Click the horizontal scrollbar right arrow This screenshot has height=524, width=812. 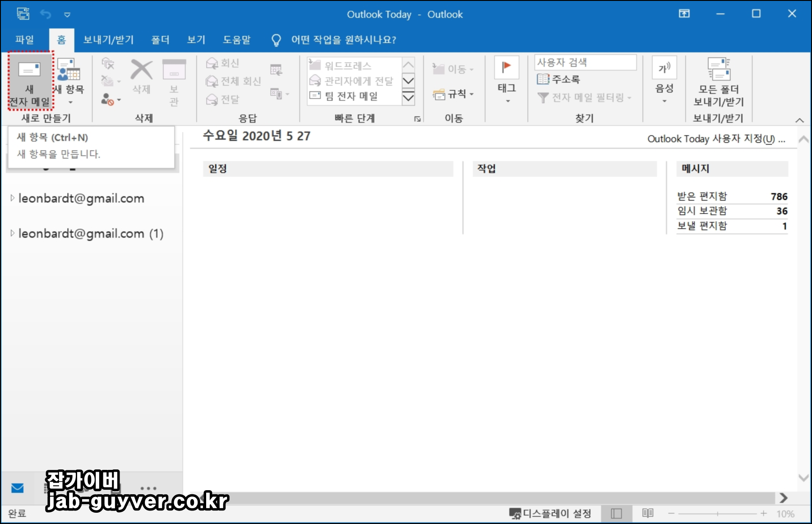[784, 498]
